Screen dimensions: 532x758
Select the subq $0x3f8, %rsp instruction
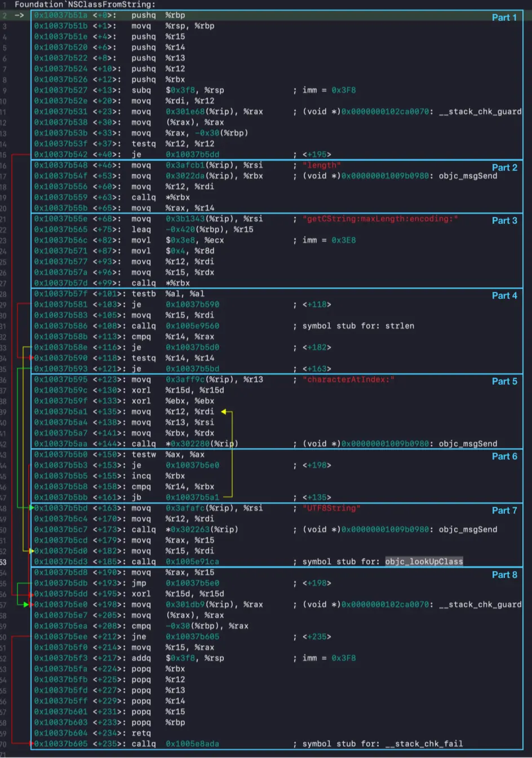pyautogui.click(x=178, y=90)
